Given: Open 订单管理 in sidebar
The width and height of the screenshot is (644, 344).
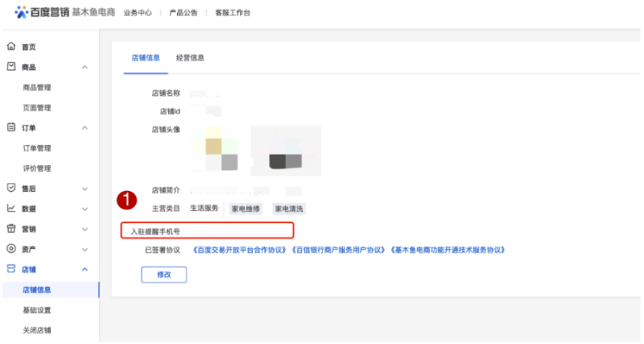Looking at the screenshot, I should [37, 148].
